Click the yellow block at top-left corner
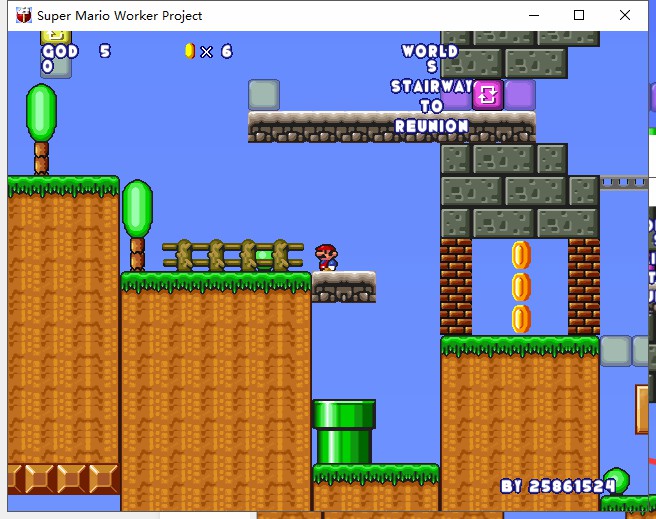 pos(56,37)
